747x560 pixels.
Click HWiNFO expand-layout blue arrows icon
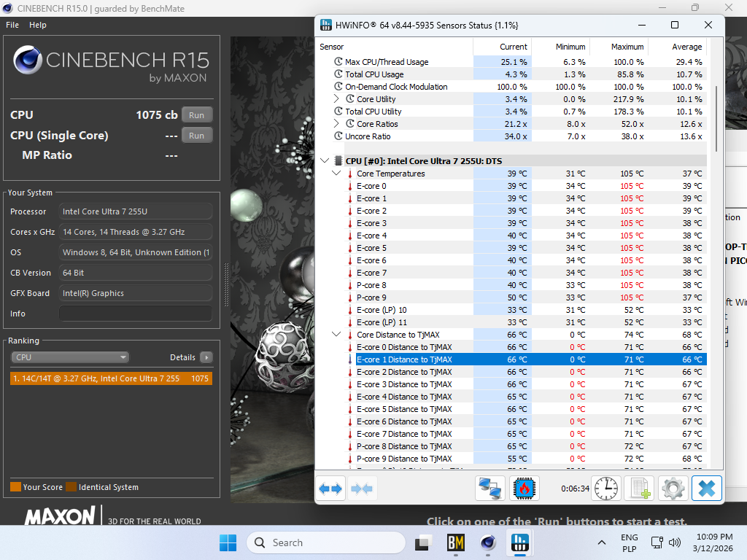330,489
